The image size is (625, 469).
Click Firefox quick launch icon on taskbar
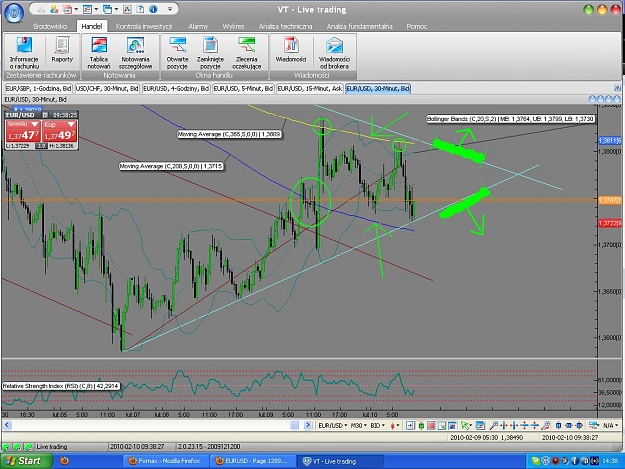[64, 461]
